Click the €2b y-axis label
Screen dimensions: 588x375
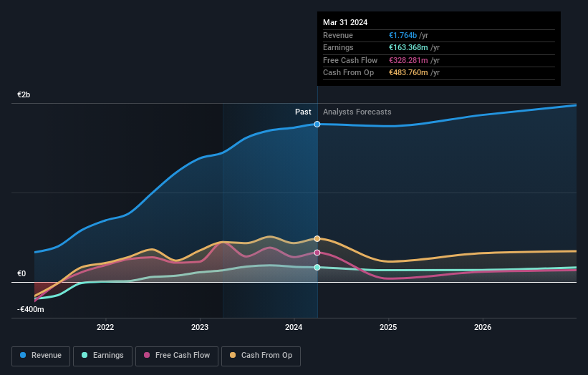point(24,94)
